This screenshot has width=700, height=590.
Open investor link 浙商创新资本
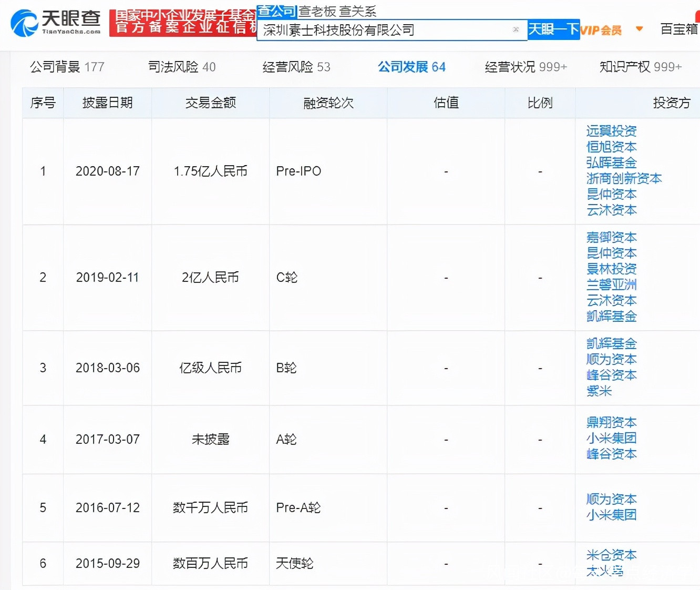pos(624,178)
